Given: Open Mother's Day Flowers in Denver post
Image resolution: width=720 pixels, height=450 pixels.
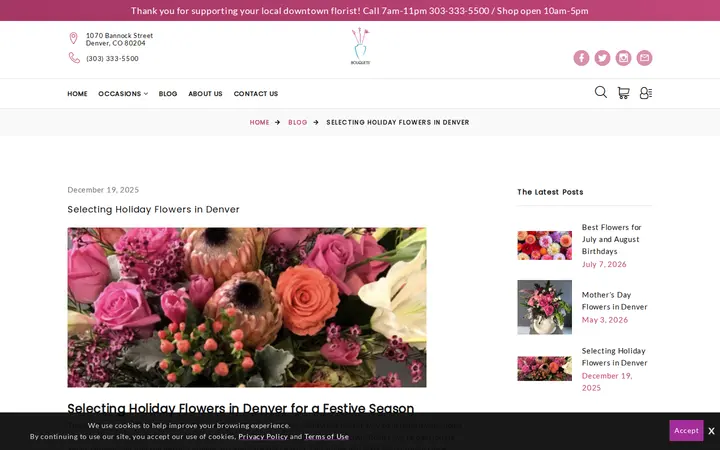Looking at the screenshot, I should coord(614,301).
